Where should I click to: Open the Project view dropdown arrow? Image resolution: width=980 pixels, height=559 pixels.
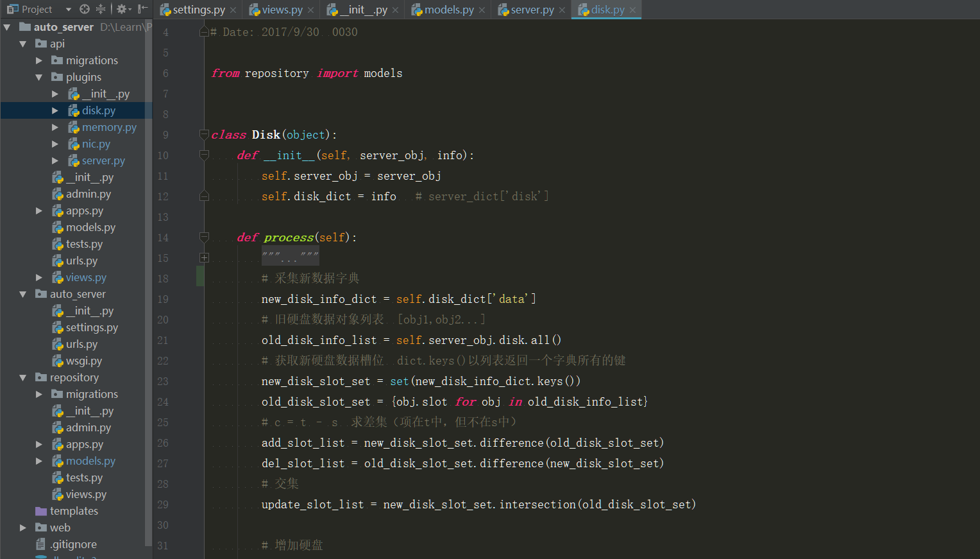tap(69, 10)
